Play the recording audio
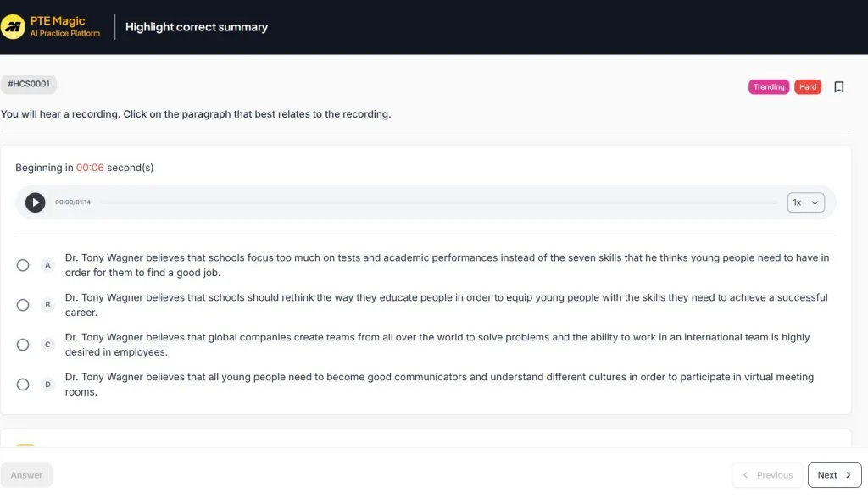 click(x=35, y=202)
